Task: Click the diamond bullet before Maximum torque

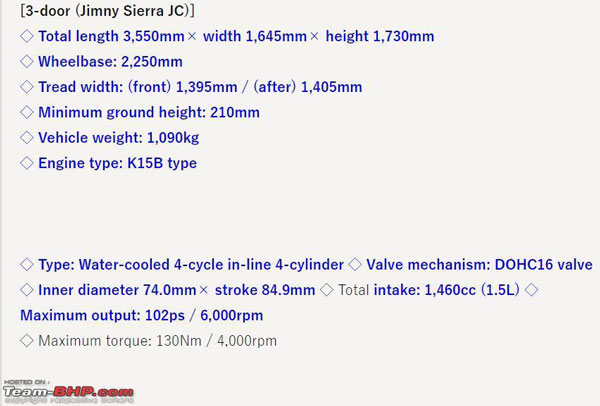Action: tap(27, 341)
